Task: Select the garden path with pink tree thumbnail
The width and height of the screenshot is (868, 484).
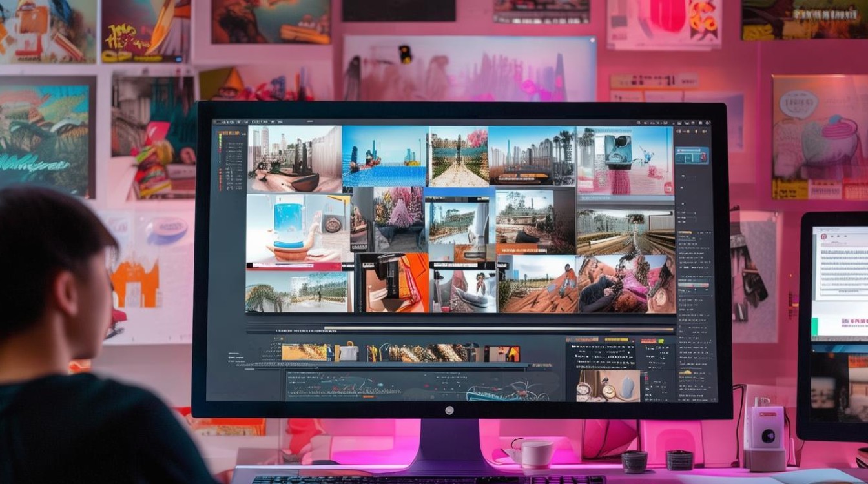Action: tap(459, 156)
